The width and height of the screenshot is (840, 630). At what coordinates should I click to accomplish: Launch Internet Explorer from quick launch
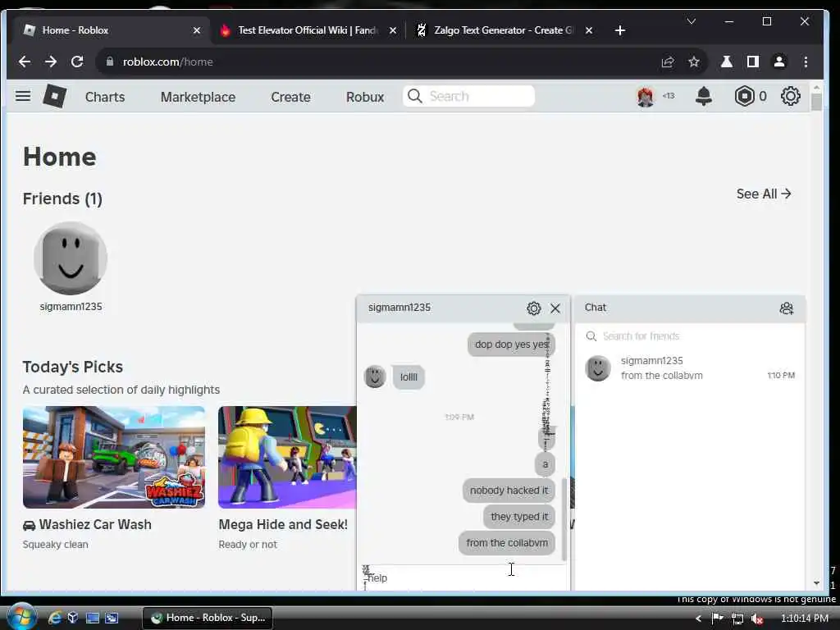click(x=55, y=618)
